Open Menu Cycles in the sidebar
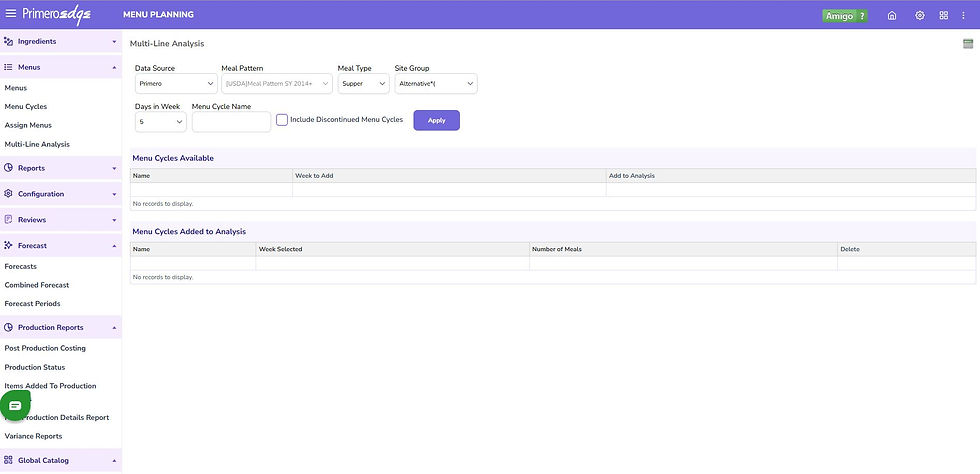The image size is (980, 474). point(26,107)
